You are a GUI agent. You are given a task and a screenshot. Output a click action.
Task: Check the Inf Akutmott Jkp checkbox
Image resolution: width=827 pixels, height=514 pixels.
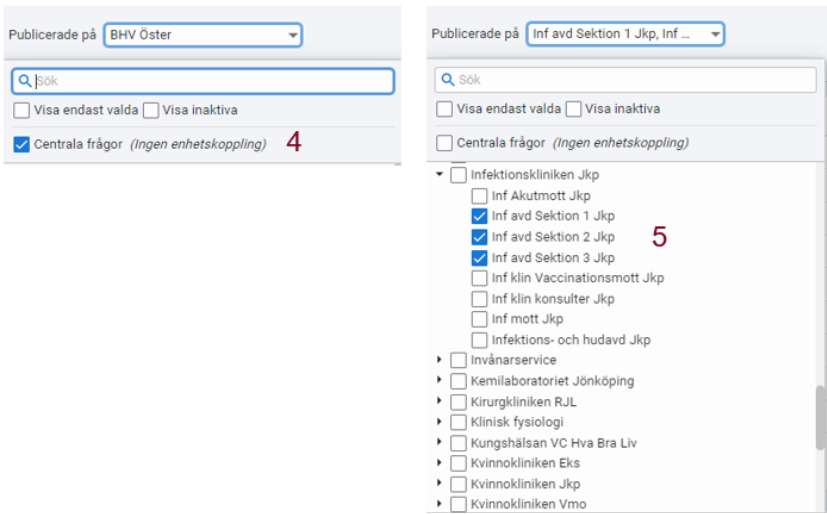click(x=479, y=196)
